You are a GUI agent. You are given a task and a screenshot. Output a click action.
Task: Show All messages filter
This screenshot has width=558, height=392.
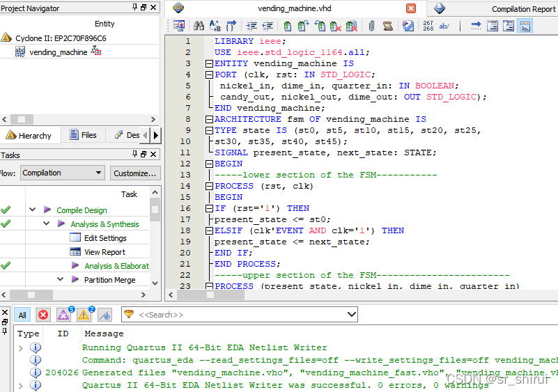[x=22, y=315]
